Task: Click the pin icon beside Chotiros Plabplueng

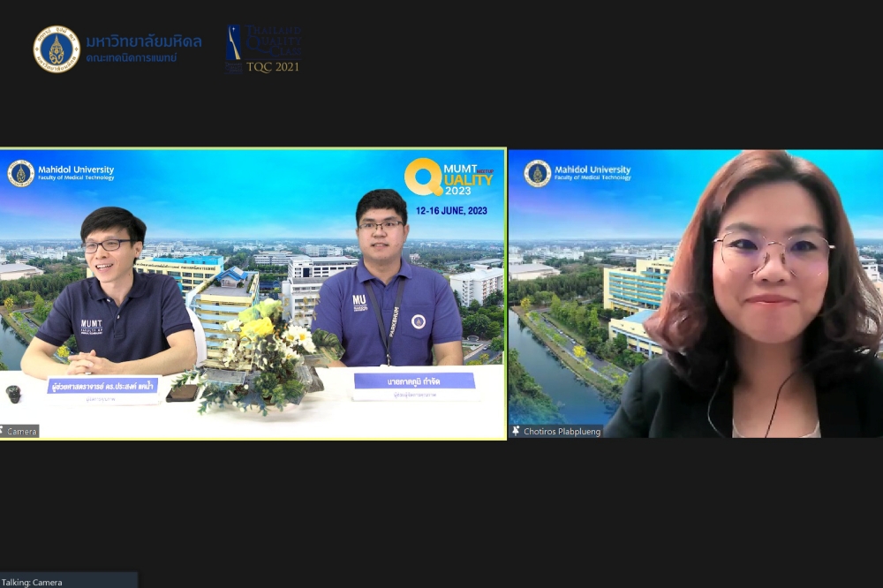Action: tap(516, 431)
